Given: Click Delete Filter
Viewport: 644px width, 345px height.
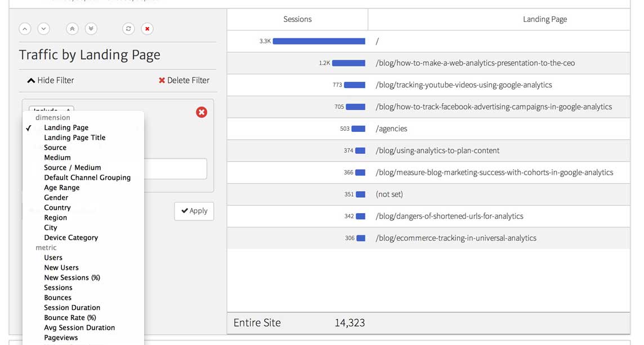Looking at the screenshot, I should pyautogui.click(x=184, y=81).
